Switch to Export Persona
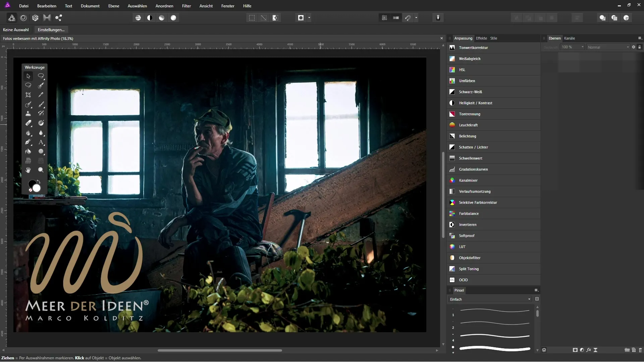644x362 pixels. (x=59, y=18)
